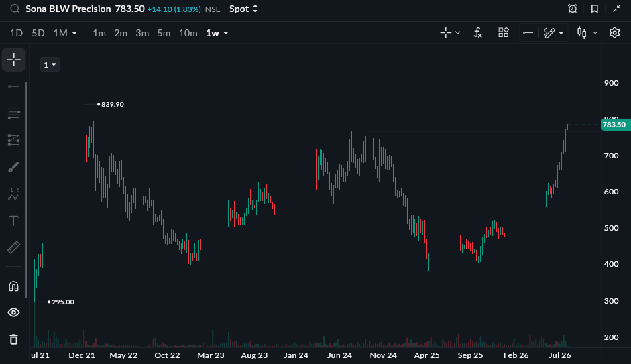Image resolution: width=631 pixels, height=364 pixels.
Task: Click the Dec 21 date axis label
Action: click(82, 355)
